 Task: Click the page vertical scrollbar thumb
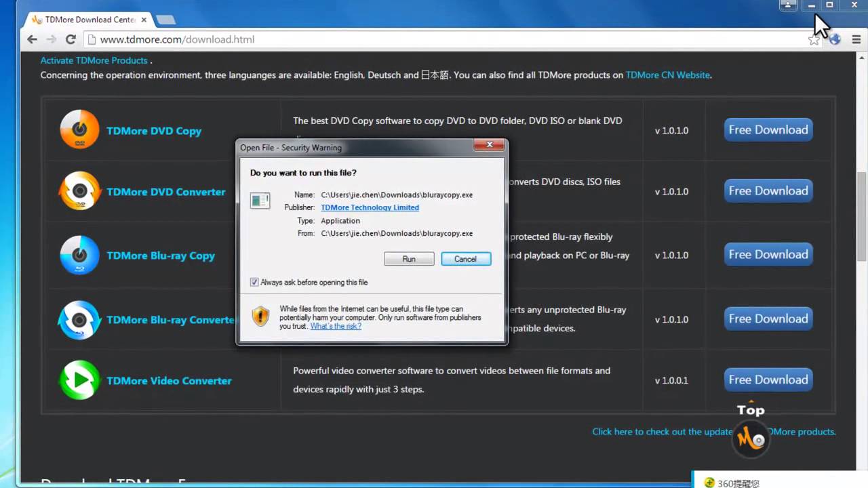tap(862, 217)
